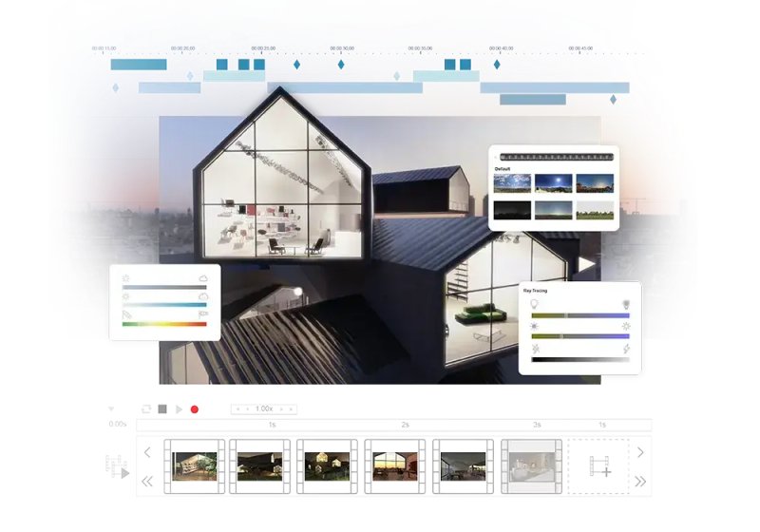Click the dim sun icon in Ray Tracing
This screenshot has height=532, width=760.
[535, 327]
